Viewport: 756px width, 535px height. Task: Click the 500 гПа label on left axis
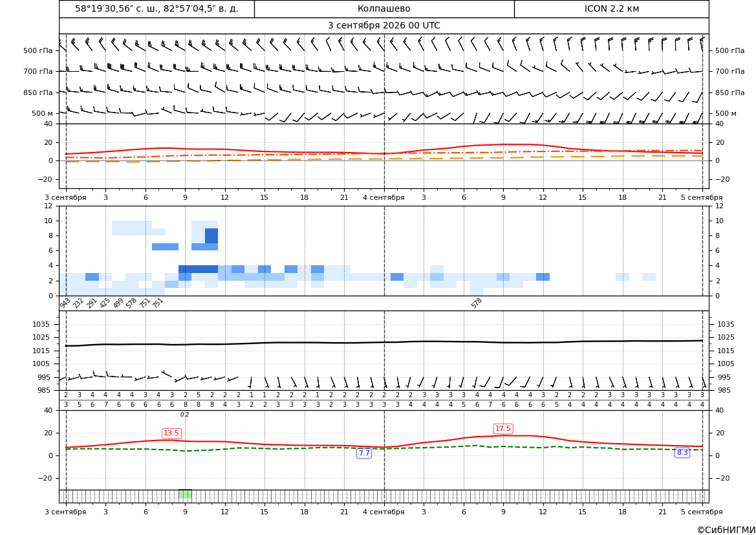coord(38,50)
